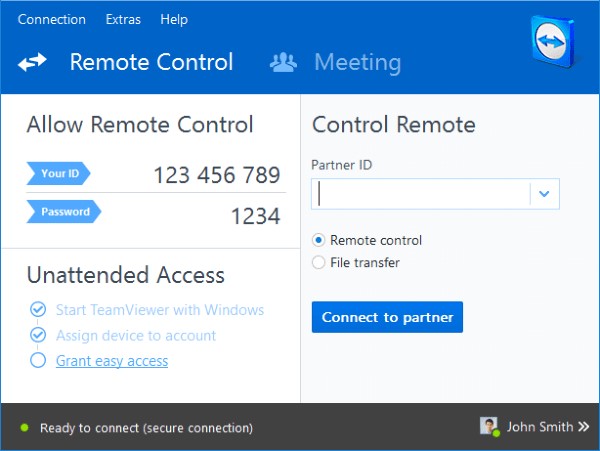Image resolution: width=600 pixels, height=451 pixels.
Task: Expand the account panel double chevron
Action: [x=582, y=427]
